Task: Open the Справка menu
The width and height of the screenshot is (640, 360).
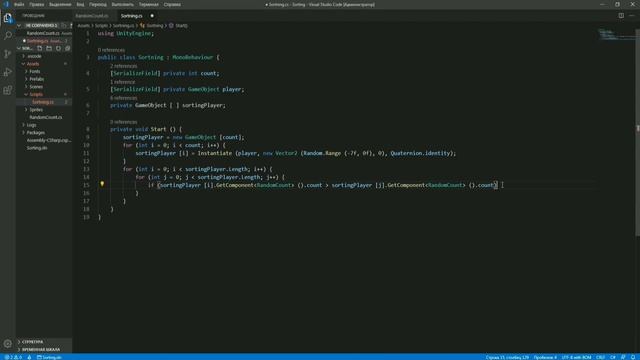Action: [172, 4]
